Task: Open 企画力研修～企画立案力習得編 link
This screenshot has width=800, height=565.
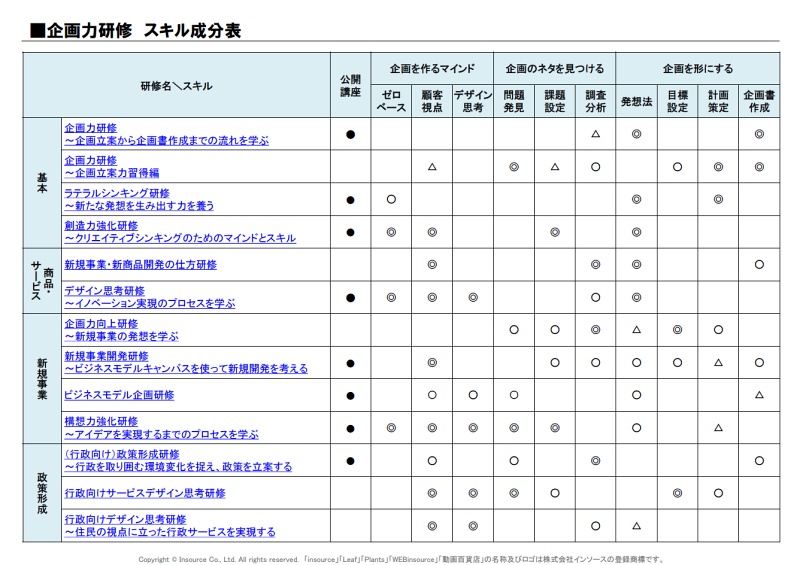Action: [x=112, y=167]
